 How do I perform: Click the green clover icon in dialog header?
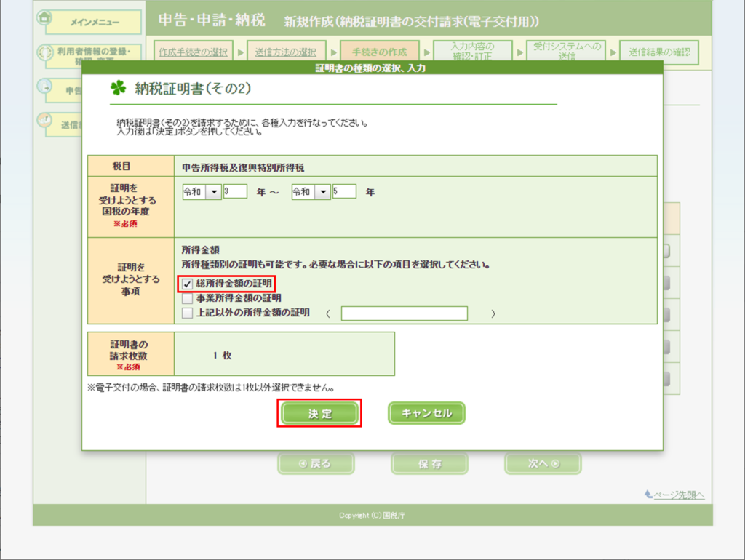tap(118, 89)
